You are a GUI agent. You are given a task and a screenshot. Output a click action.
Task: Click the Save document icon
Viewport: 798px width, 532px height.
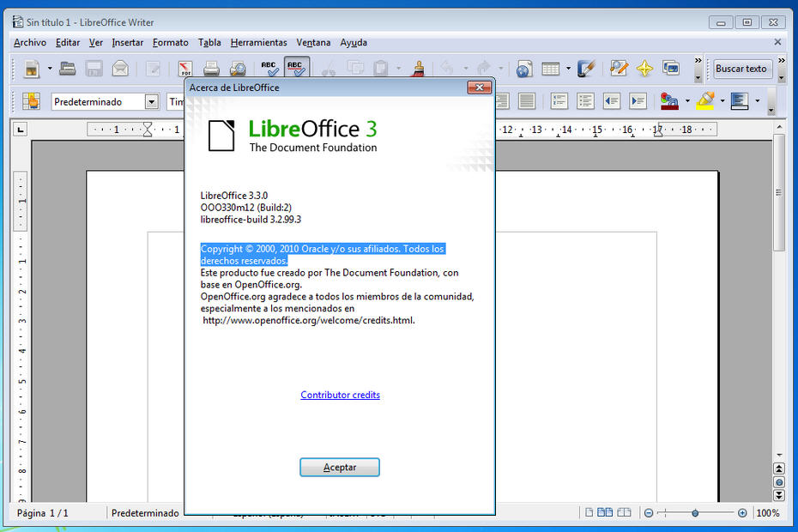pos(94,69)
